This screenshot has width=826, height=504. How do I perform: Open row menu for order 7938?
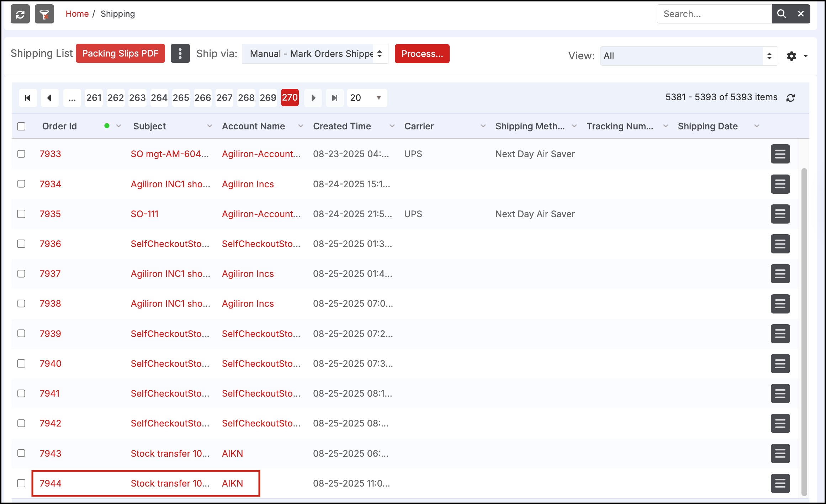click(x=780, y=304)
